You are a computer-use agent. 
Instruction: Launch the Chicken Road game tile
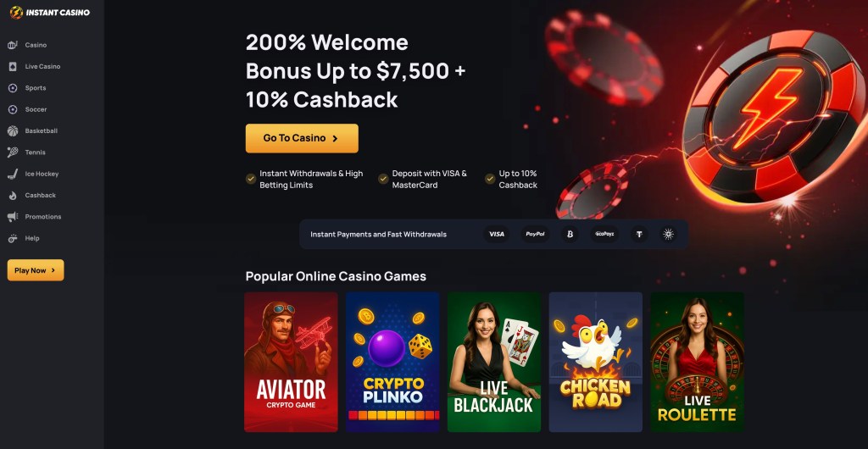point(596,363)
